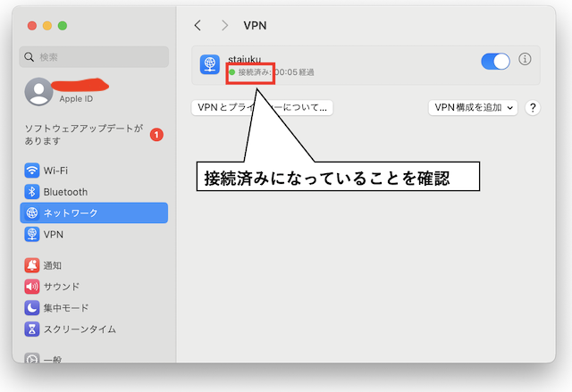Show info for stajuku VPN connection
572x392 pixels.
point(525,59)
